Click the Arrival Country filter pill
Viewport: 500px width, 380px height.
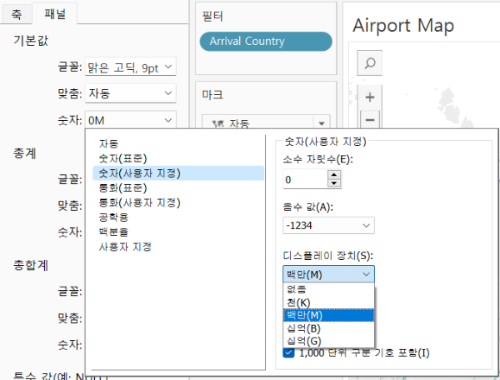[266, 41]
